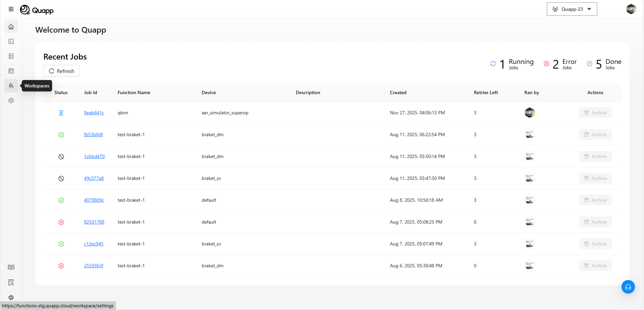This screenshot has height=310, width=644.
Task: Click the Quapp logo
Action: (37, 10)
